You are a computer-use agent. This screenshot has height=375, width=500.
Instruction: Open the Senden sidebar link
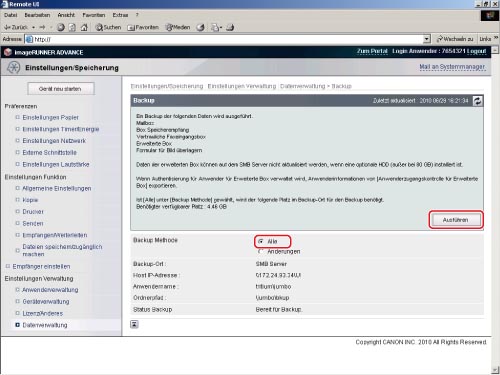point(33,223)
